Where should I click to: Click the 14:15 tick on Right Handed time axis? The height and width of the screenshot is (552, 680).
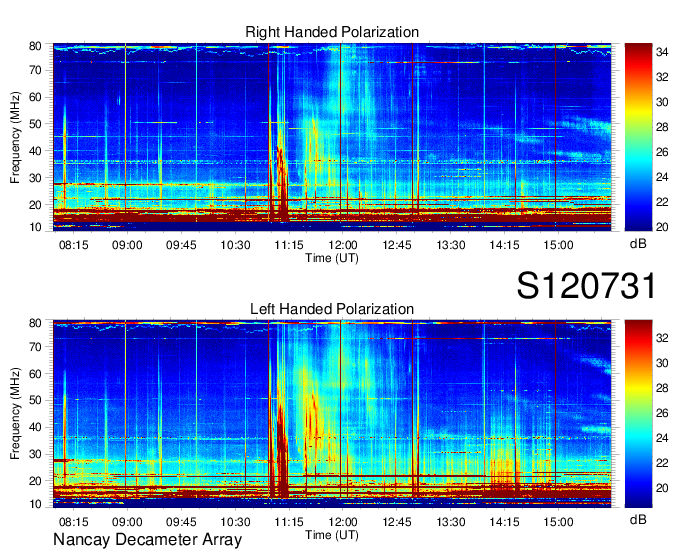pyautogui.click(x=504, y=245)
